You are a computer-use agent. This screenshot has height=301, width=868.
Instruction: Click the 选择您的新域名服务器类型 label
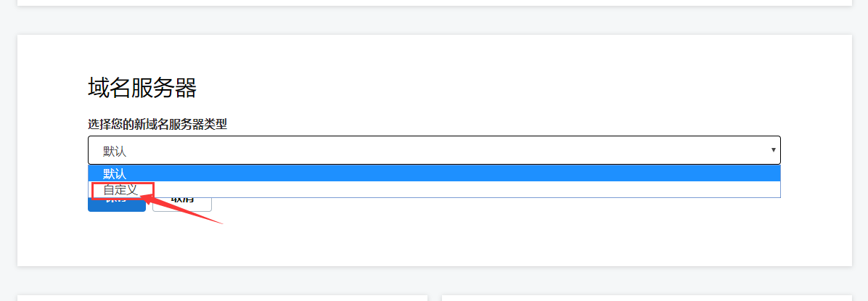click(157, 125)
